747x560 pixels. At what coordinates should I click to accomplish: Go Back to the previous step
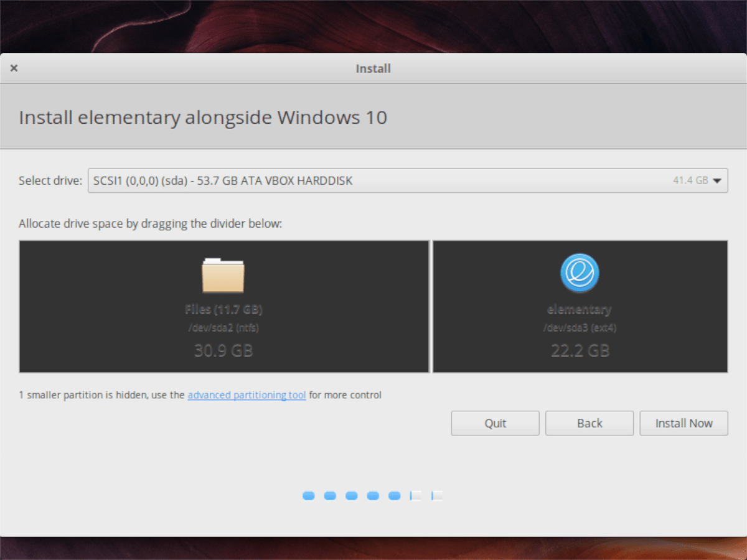click(590, 423)
